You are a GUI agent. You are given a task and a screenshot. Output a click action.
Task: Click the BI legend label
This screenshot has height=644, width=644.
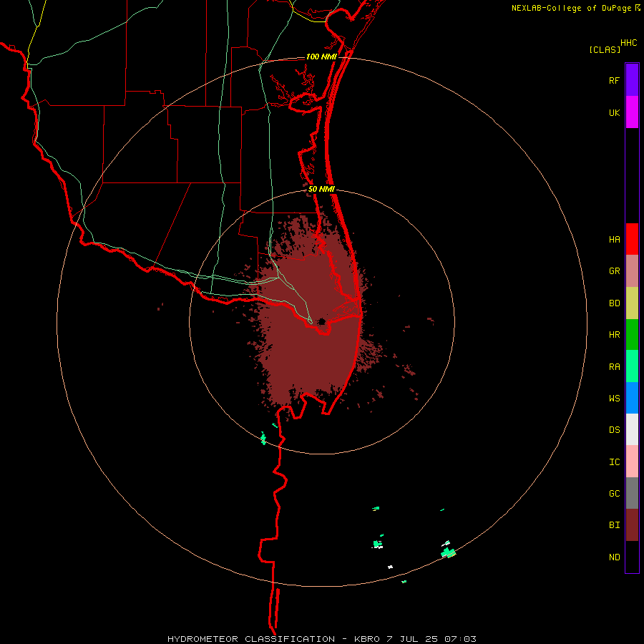click(x=615, y=525)
